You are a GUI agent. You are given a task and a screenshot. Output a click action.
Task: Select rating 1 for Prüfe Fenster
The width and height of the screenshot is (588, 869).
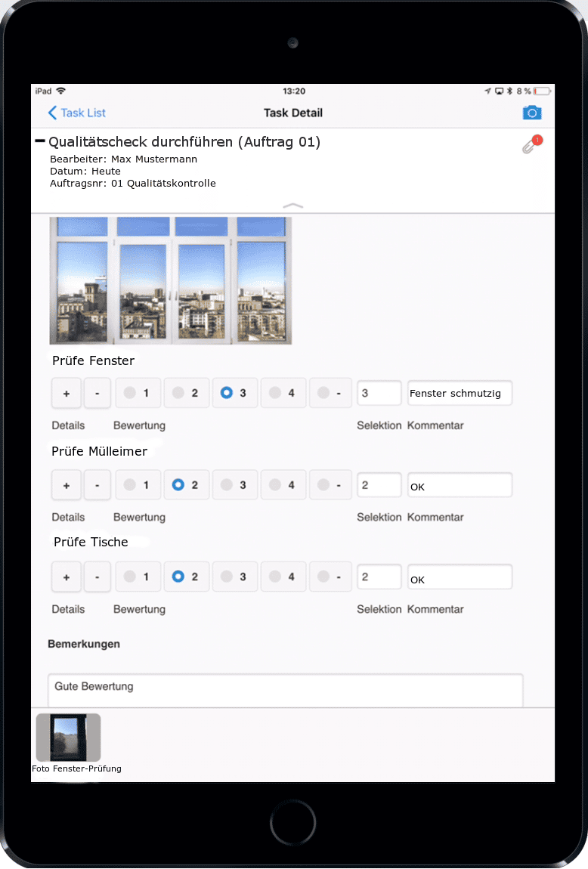(x=138, y=393)
